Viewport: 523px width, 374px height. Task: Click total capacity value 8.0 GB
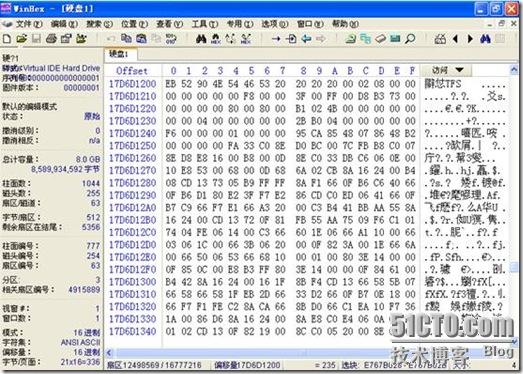(88, 159)
